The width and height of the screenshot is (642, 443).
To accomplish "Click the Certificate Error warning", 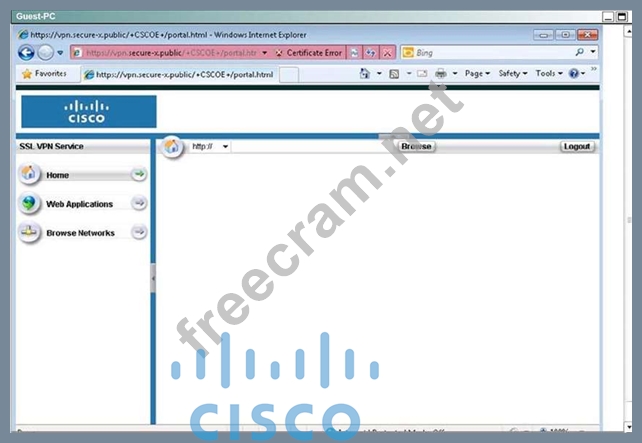I will 309,53.
